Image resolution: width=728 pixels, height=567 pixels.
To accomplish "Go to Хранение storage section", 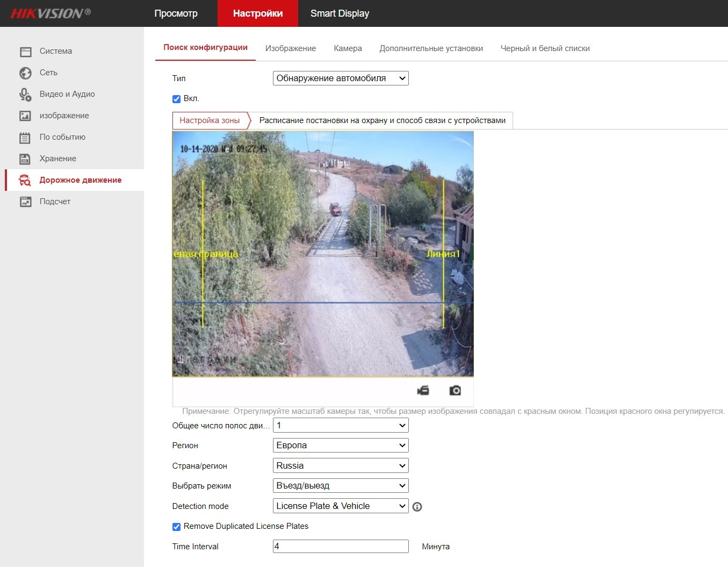I will tap(57, 159).
